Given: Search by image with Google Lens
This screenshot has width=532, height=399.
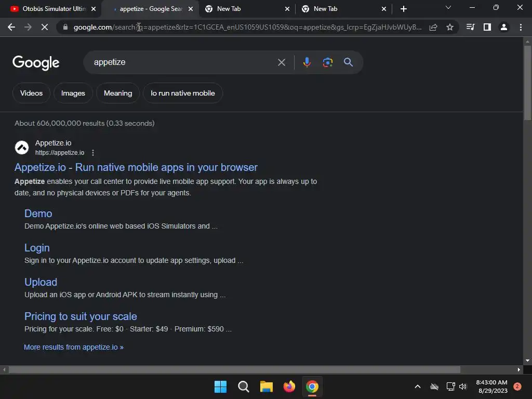Looking at the screenshot, I should (328, 62).
